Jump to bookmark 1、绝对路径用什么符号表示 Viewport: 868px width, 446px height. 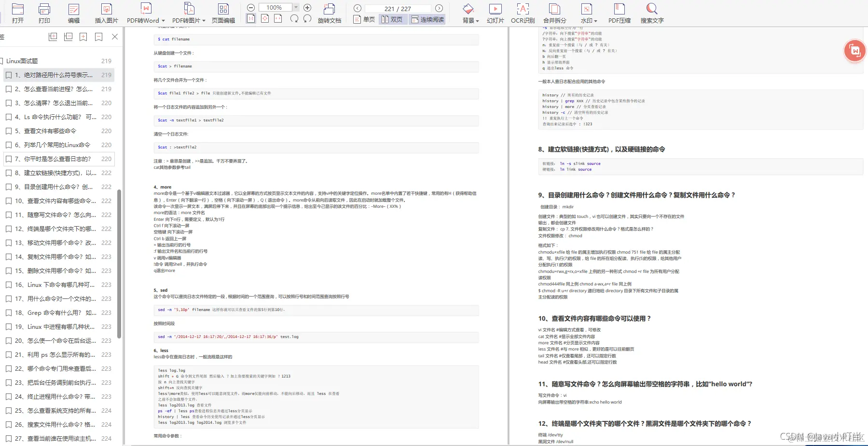[59, 75]
